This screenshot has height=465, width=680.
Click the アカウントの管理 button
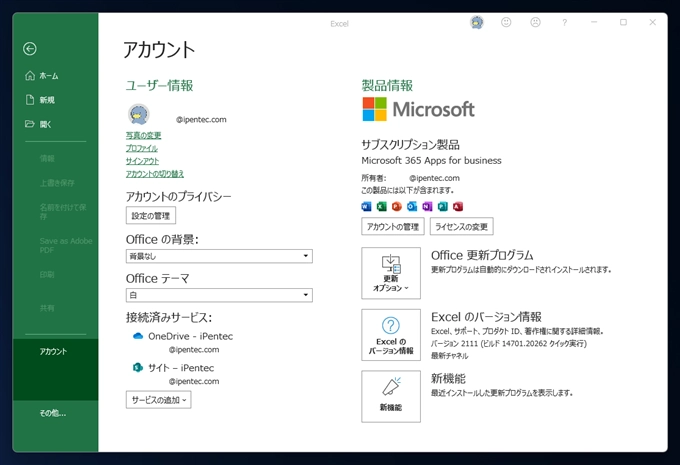click(393, 226)
